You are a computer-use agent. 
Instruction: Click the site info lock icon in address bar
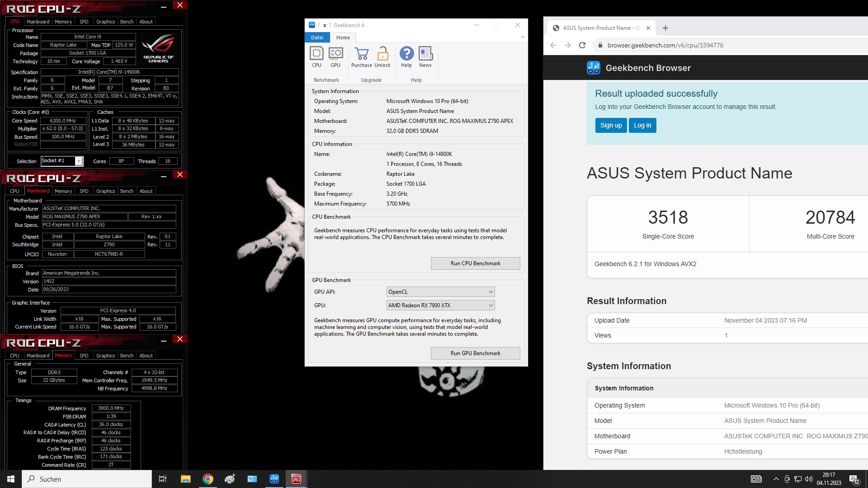[600, 45]
